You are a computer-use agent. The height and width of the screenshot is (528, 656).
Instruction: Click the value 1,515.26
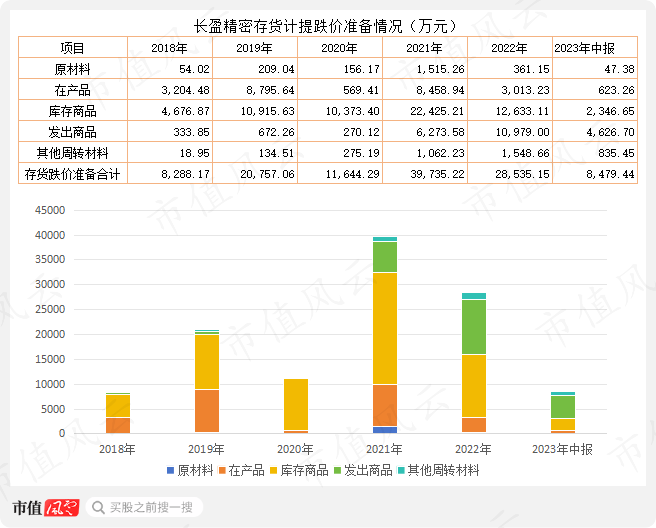[x=440, y=69]
